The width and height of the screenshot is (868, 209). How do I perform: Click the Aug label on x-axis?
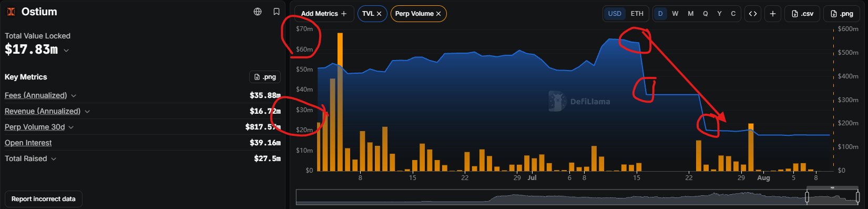point(763,178)
